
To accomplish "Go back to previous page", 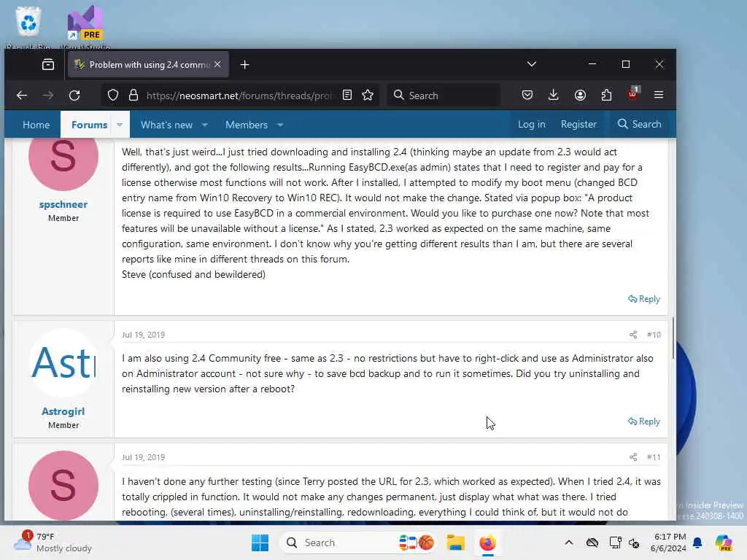I will click(x=22, y=96).
